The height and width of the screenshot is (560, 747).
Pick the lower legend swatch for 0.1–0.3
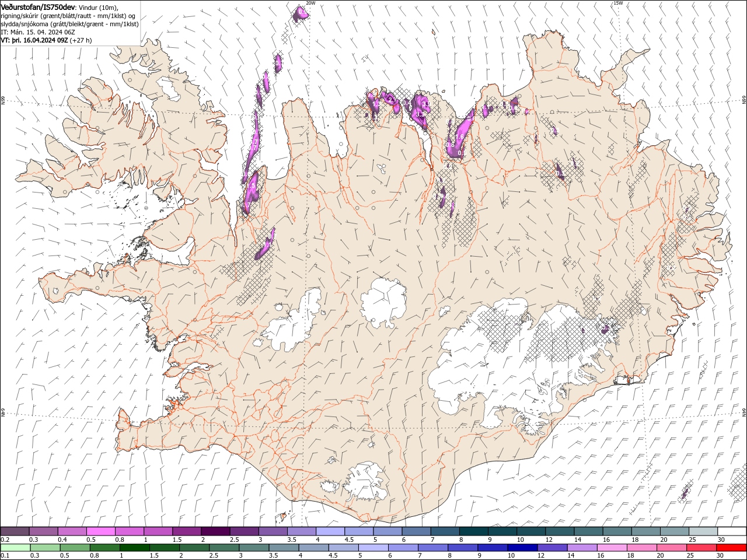15,548
